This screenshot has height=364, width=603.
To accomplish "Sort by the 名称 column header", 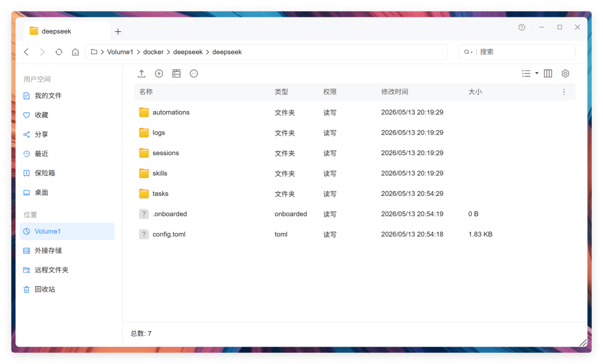I will point(146,92).
